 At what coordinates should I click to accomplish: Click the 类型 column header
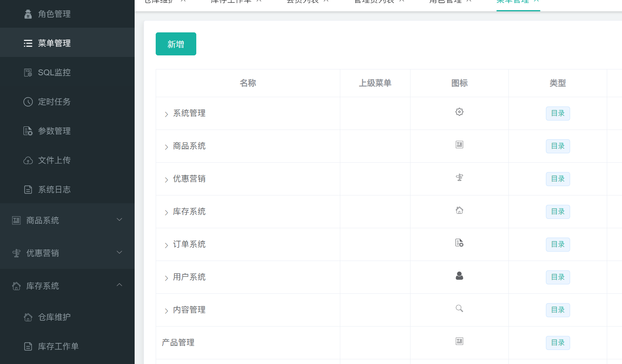pyautogui.click(x=558, y=83)
